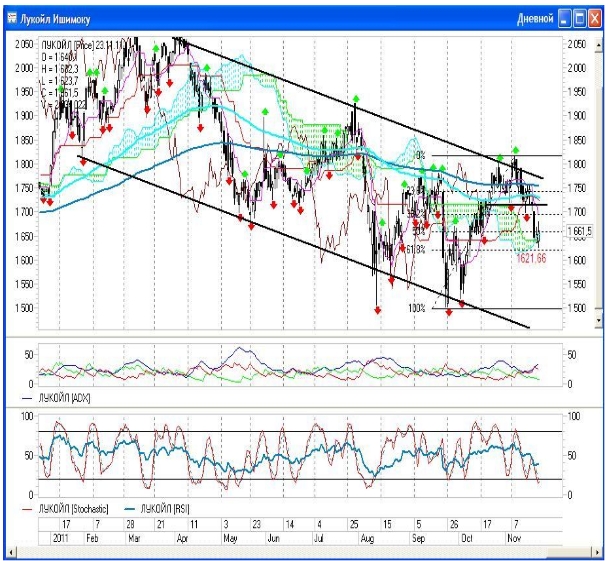Click the vertical scrollbar down arrow

click(x=599, y=320)
